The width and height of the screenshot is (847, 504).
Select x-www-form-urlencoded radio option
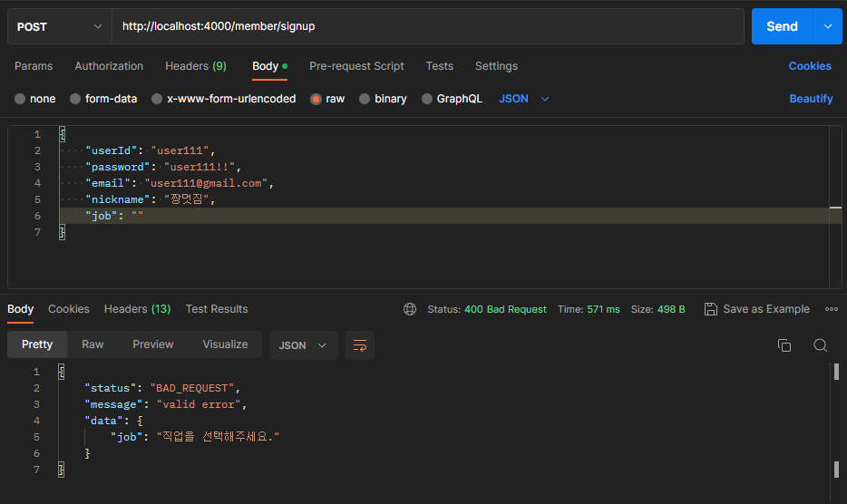(157, 99)
